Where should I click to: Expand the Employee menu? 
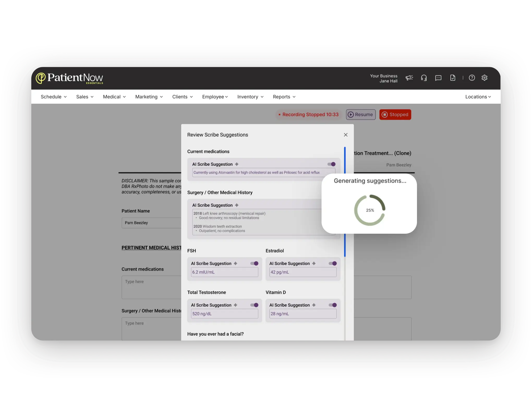click(215, 97)
